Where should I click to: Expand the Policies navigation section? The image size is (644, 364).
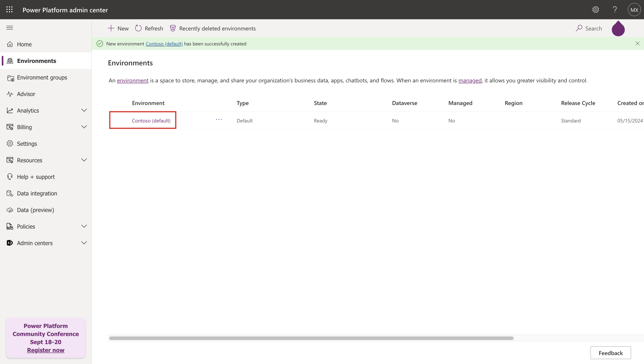coord(84,226)
